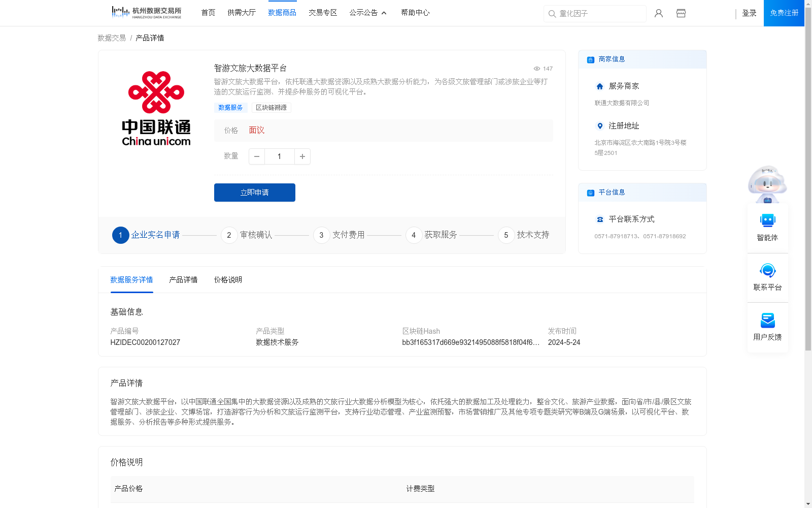Image resolution: width=812 pixels, height=508 pixels.
Task: Click the price value 面议
Action: [x=257, y=131]
